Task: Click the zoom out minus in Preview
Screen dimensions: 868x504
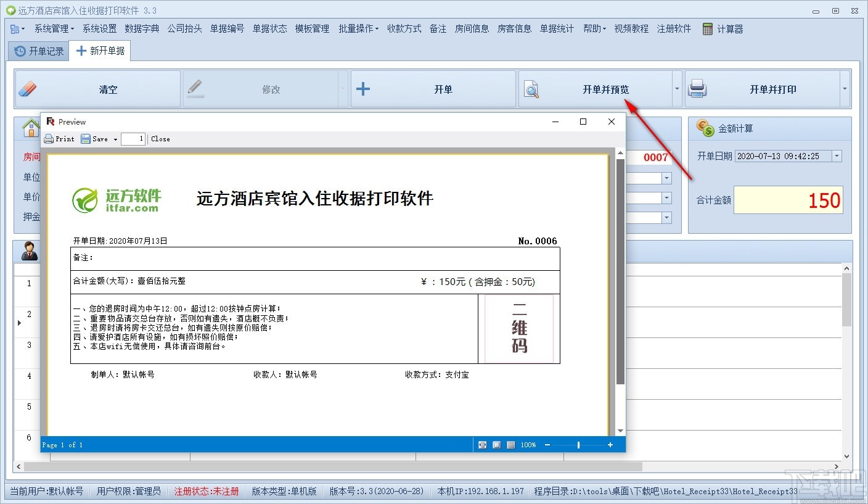Action: 547,445
